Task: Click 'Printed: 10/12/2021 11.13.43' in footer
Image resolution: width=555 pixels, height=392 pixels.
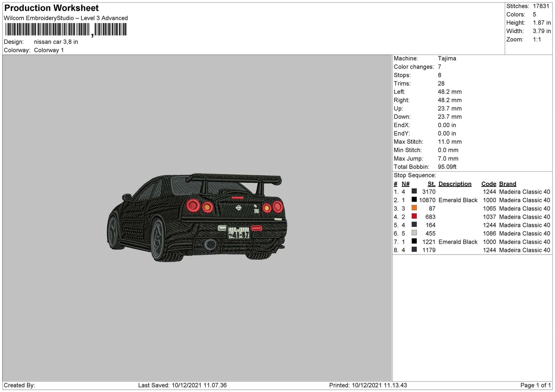Action: click(368, 385)
